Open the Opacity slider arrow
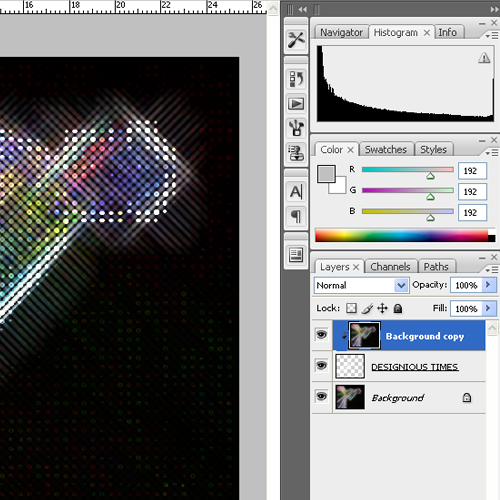This screenshot has width=500, height=500. click(x=488, y=285)
